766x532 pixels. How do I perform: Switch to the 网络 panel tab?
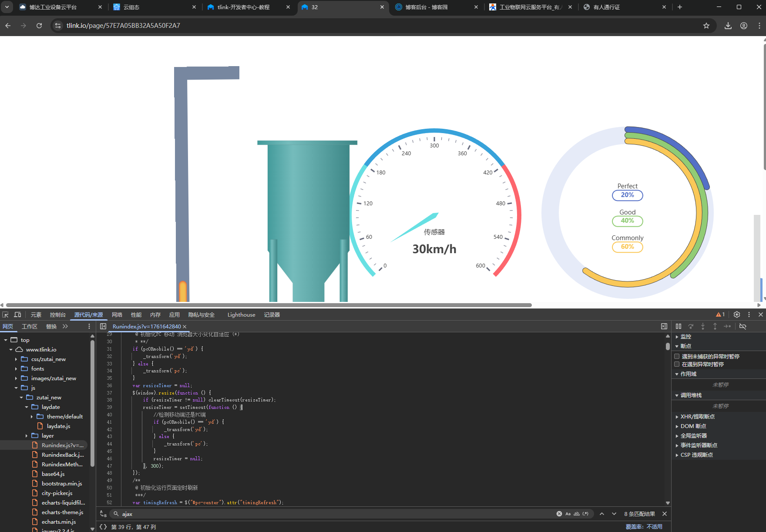pyautogui.click(x=117, y=315)
